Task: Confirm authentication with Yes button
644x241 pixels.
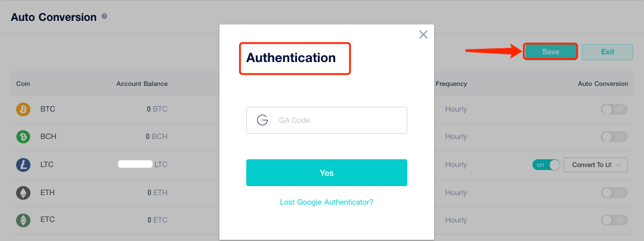Action: (x=326, y=173)
